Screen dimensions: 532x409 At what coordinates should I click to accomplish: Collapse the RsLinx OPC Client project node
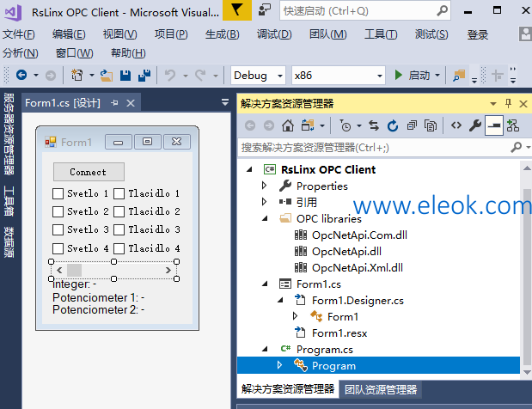(249, 169)
